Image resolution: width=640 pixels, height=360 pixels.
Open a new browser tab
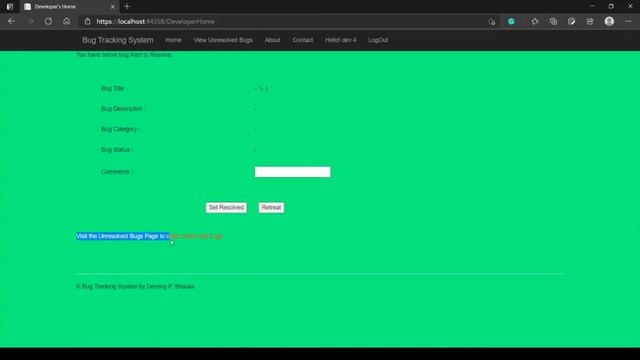[127, 7]
